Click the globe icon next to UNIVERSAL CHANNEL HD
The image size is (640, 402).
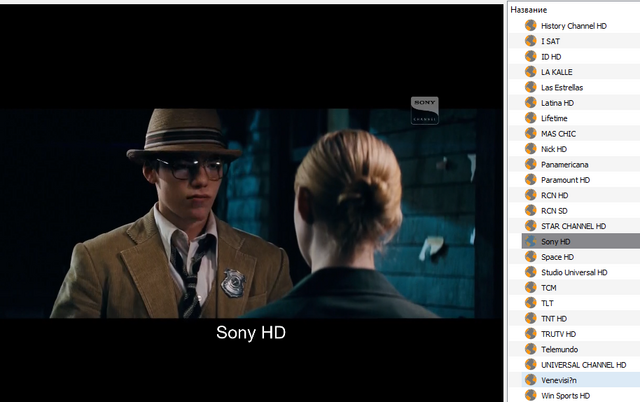531,364
